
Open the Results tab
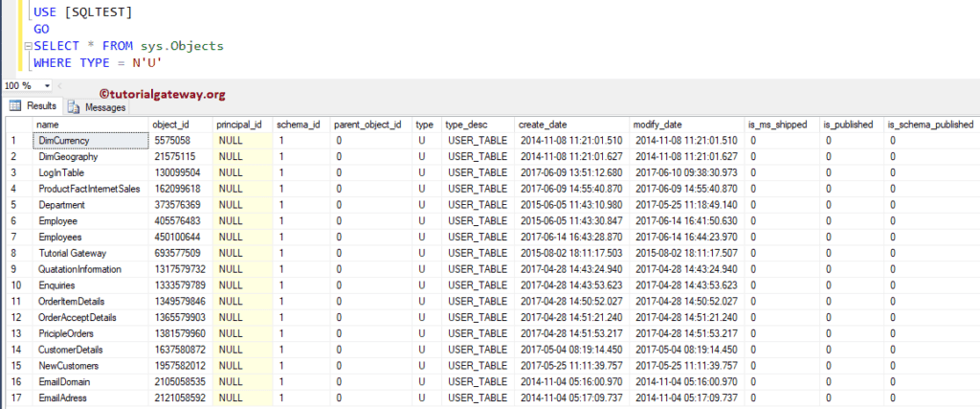(x=33, y=106)
